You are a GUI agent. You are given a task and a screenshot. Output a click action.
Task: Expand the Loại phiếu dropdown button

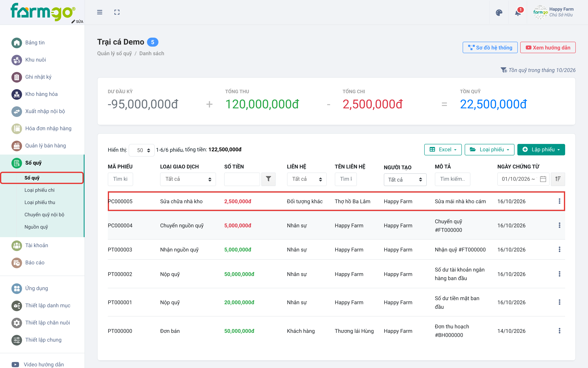[489, 149]
